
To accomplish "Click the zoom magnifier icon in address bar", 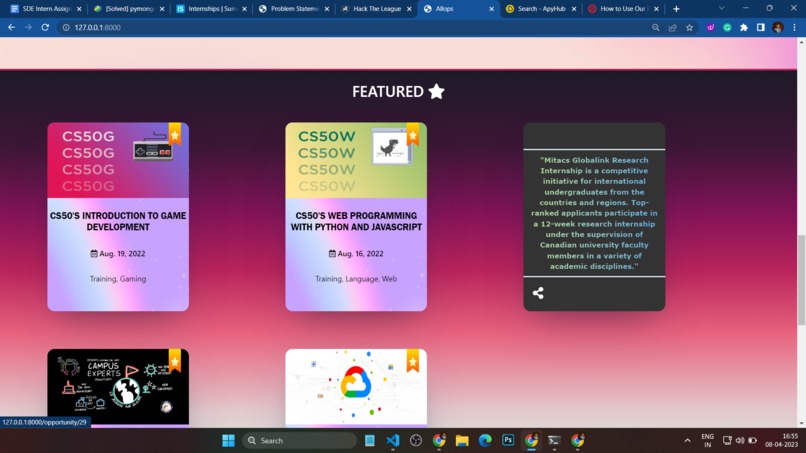I will [655, 27].
